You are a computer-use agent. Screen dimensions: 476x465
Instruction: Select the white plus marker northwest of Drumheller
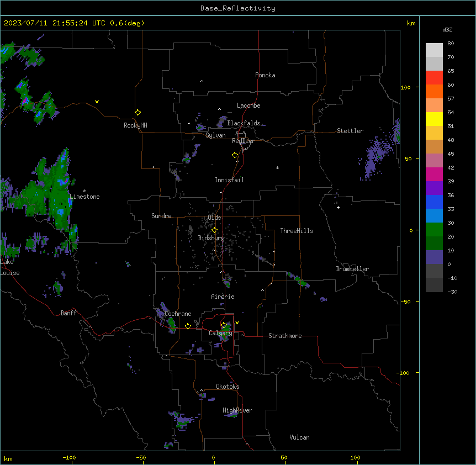pos(338,207)
